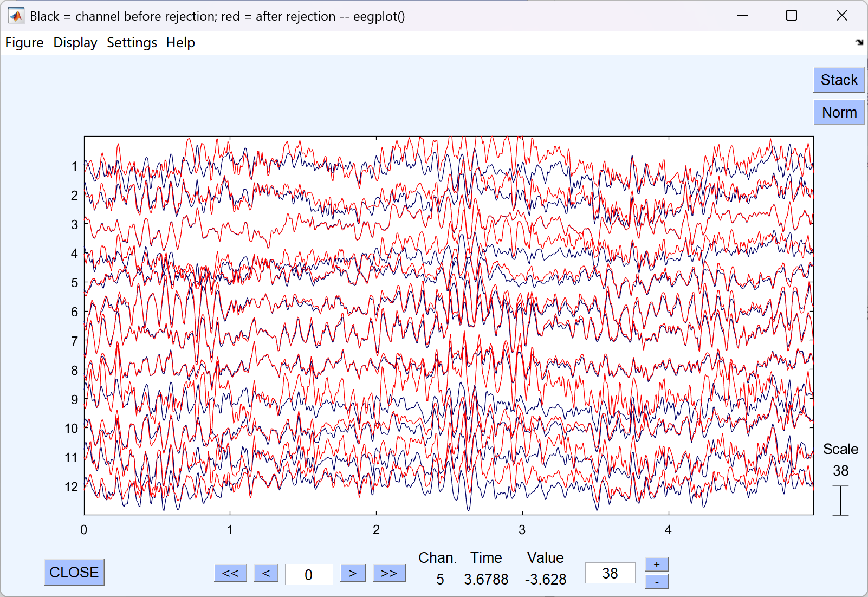Click channel label 10 on axis

point(72,429)
